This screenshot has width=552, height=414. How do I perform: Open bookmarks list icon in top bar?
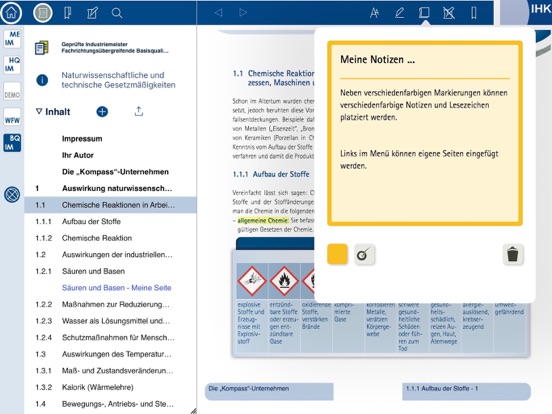68,13
